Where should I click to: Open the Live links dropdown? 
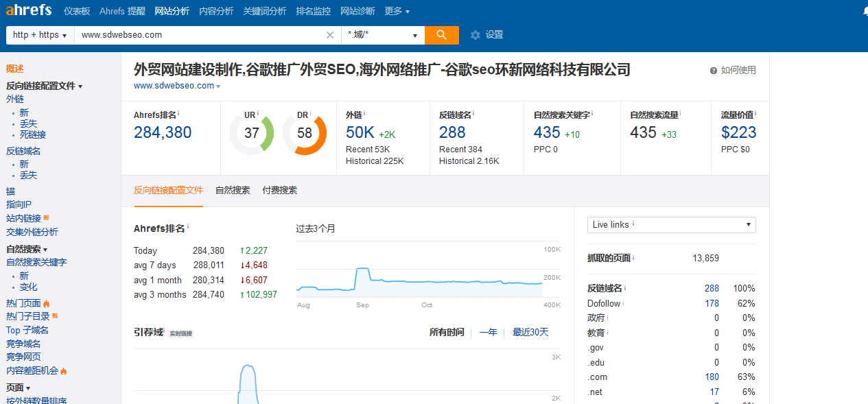671,225
